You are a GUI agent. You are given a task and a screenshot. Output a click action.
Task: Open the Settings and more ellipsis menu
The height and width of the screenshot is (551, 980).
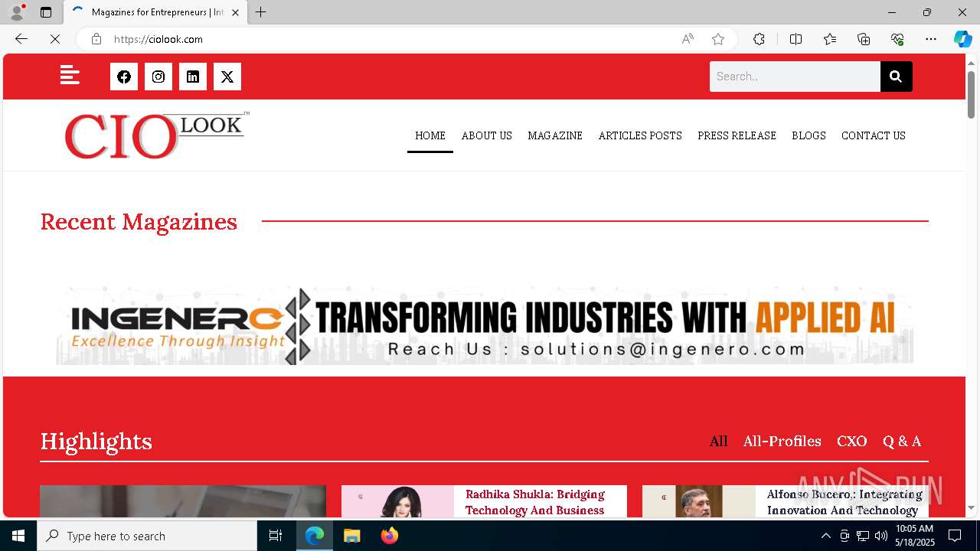coord(931,39)
